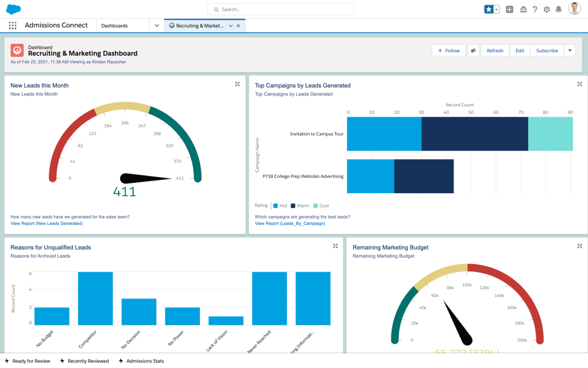Open more dashboard actions dropdown

point(570,51)
